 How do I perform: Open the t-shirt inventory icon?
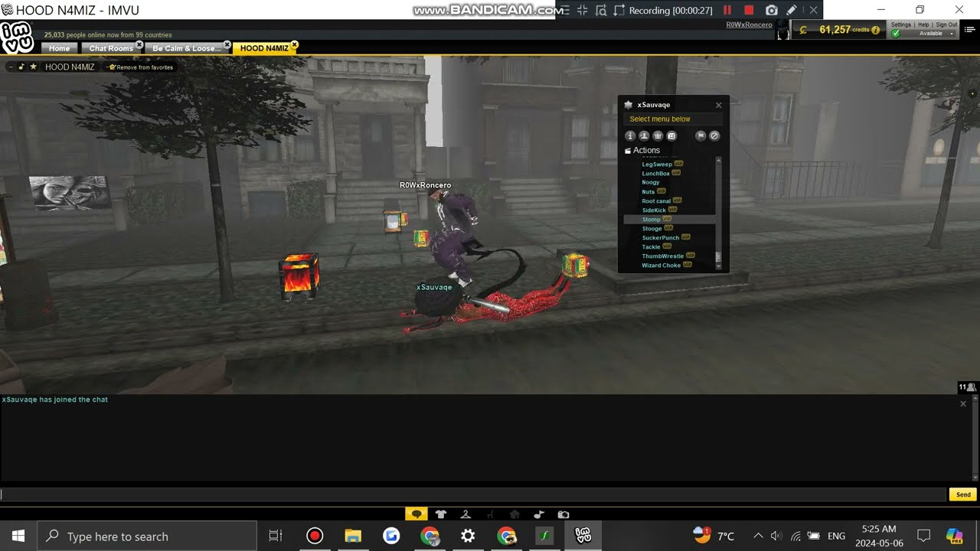click(441, 514)
